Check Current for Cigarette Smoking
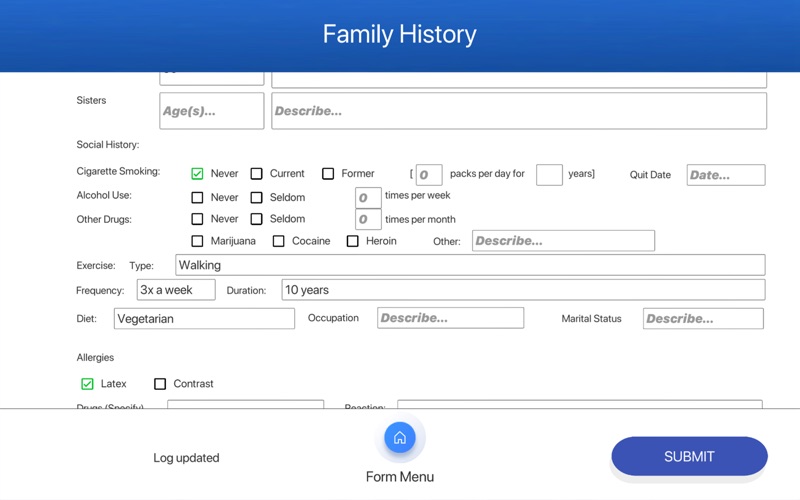The height and width of the screenshot is (500, 800). (x=257, y=173)
